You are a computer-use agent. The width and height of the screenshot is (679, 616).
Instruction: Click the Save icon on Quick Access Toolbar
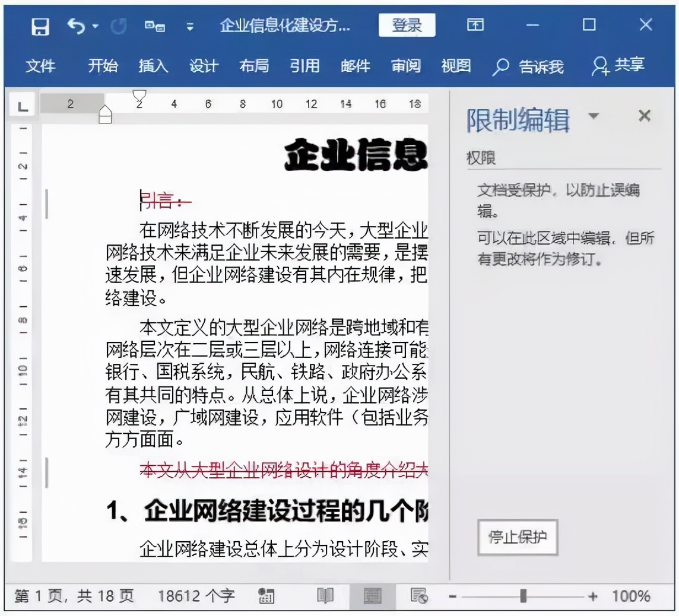(x=40, y=26)
